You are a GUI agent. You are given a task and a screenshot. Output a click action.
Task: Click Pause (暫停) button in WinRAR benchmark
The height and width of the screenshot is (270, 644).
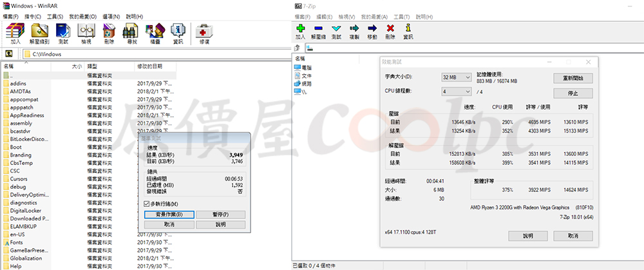point(220,215)
